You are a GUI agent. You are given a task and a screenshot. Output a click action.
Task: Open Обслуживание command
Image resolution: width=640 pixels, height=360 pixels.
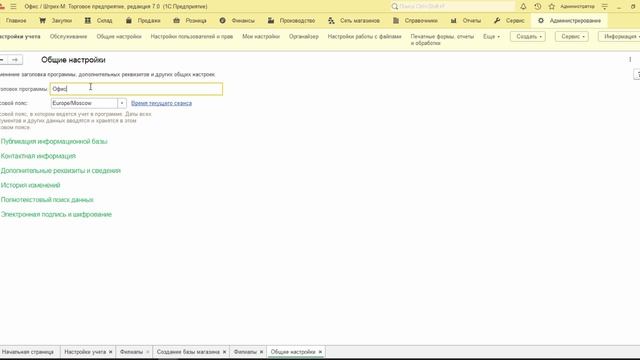69,37
